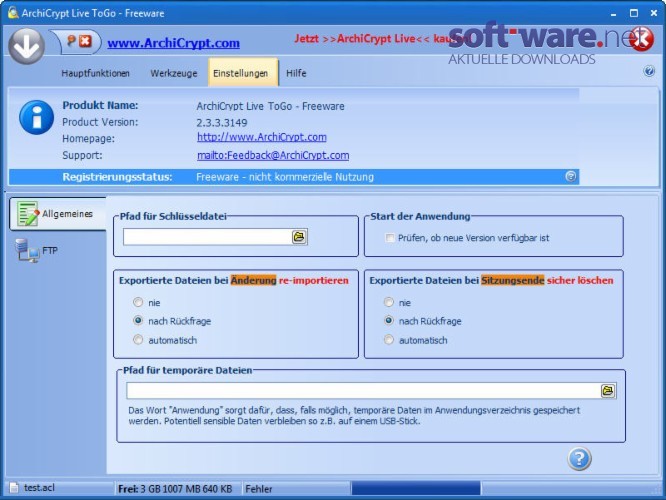Click the 'Fehler' status bar entry

(x=259, y=489)
